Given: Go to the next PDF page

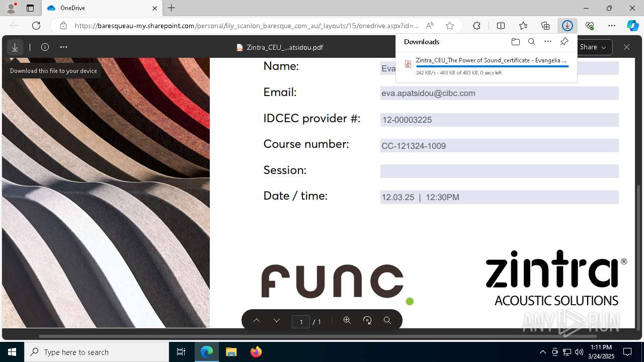Looking at the screenshot, I should 277,321.
